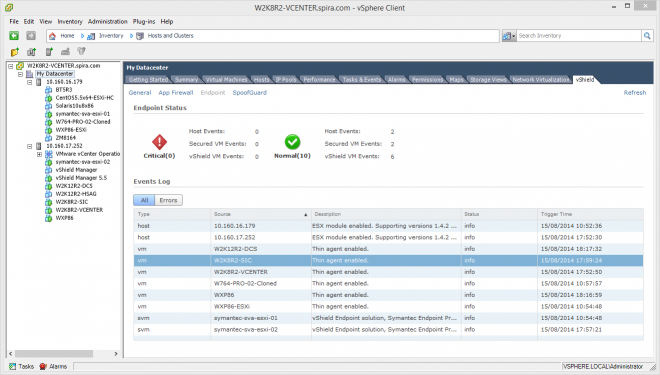Sort by the Description column header
The image size is (660, 375).
tap(386, 214)
